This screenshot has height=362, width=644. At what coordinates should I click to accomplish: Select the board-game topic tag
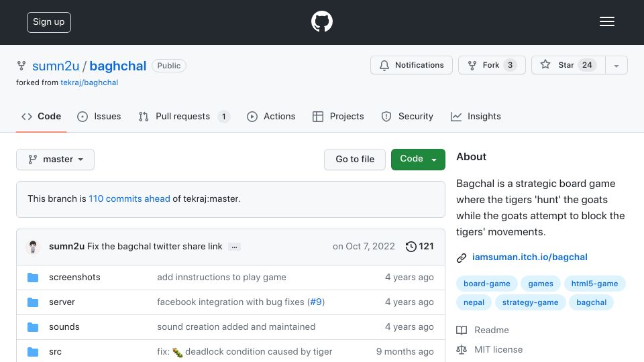[x=487, y=284]
